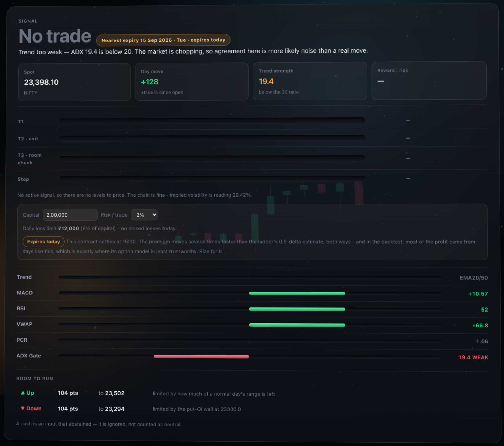Click the "below the 20 gate" caption
The height and width of the screenshot is (446, 504).
click(279, 92)
